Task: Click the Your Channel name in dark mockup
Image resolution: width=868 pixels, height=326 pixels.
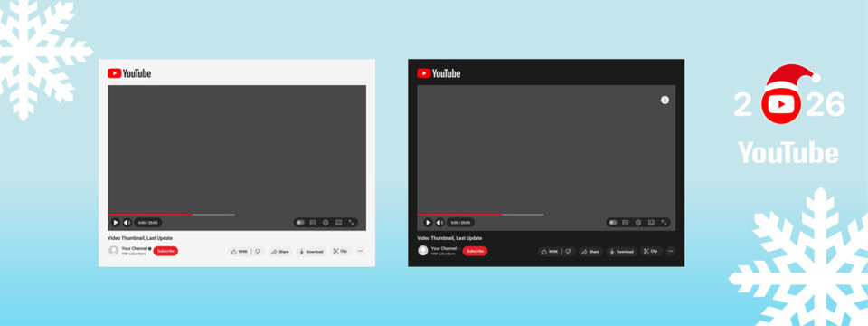Action: 444,248
